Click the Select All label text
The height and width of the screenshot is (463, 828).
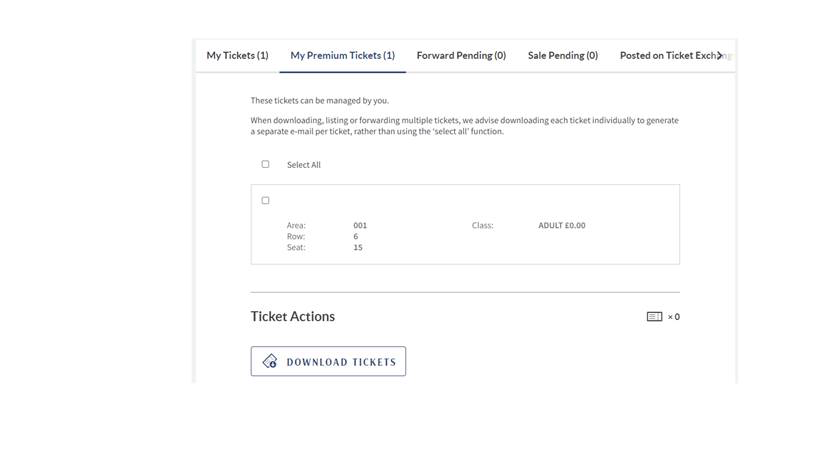[303, 165]
